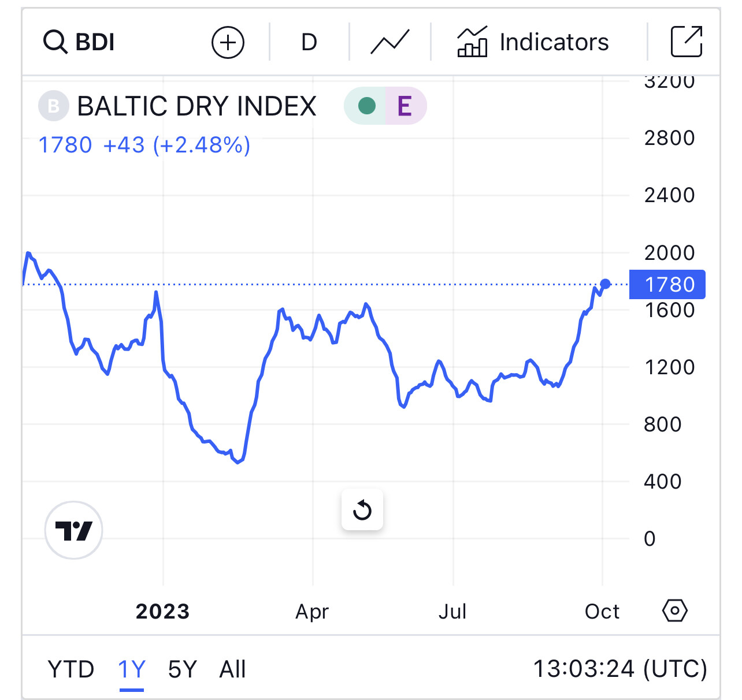Click the Indicators button label
Image resolution: width=742 pixels, height=700 pixels.
pyautogui.click(x=554, y=42)
